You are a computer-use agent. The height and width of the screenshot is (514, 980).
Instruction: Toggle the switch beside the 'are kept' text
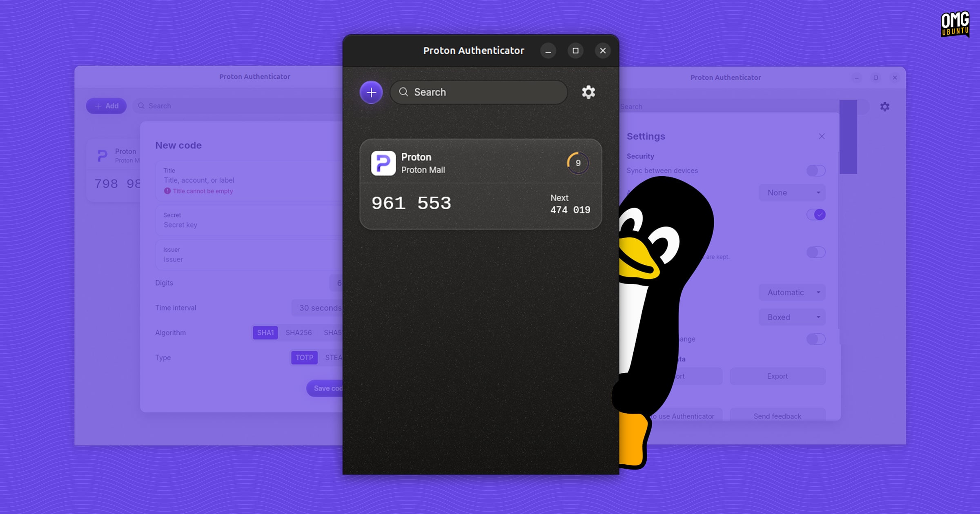(816, 252)
